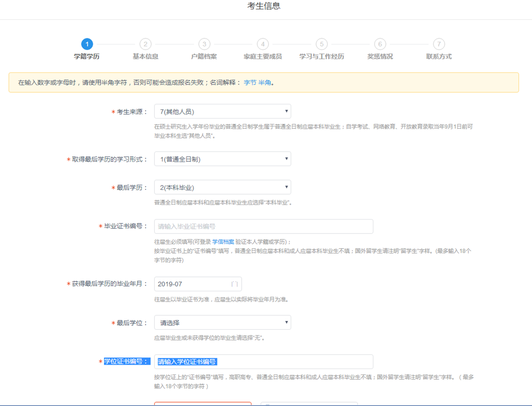Click the step 2 numbered circle
The image size is (532, 406).
click(145, 44)
